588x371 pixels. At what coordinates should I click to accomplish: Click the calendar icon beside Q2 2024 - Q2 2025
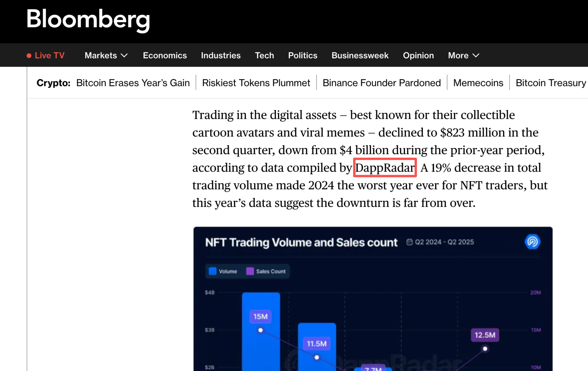[x=409, y=242]
